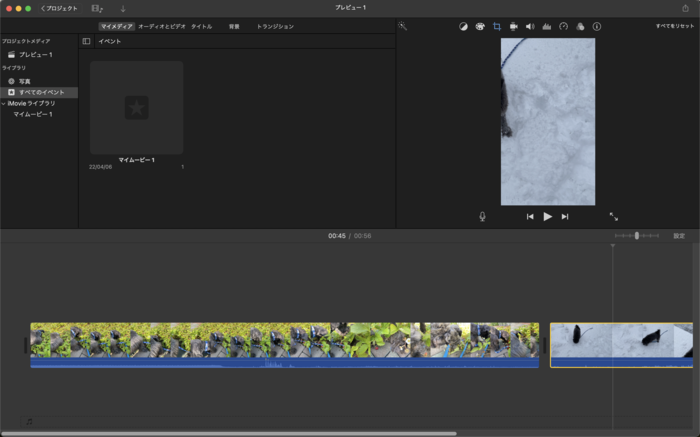Select すべてのイベント in sidebar
This screenshot has width=700, height=437.
pos(39,92)
